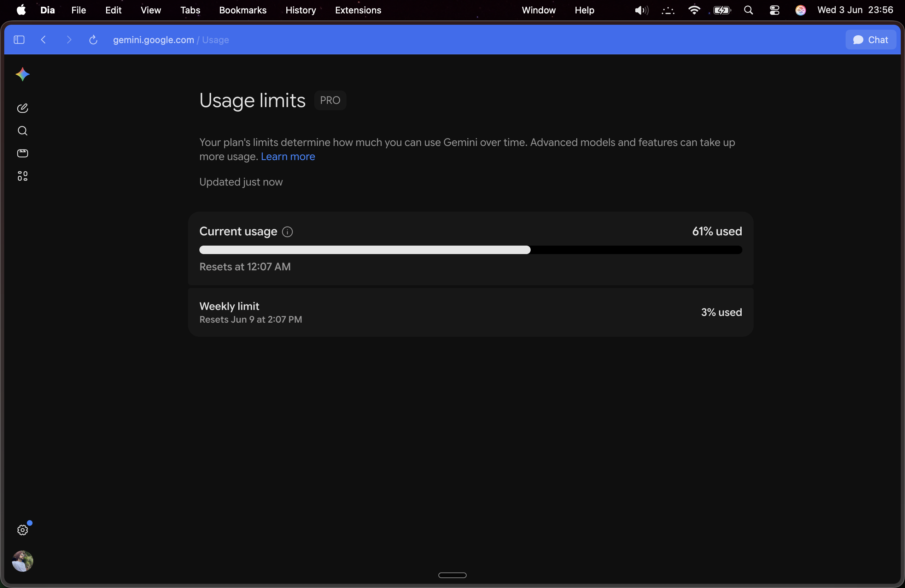This screenshot has height=588, width=905.
Task: Click the Current usage progress bar
Action: (x=471, y=250)
